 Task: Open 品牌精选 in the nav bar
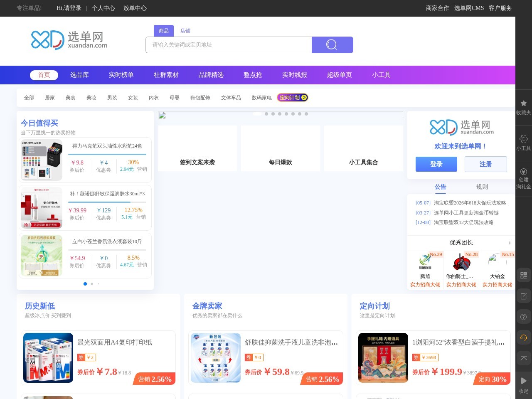click(x=211, y=75)
